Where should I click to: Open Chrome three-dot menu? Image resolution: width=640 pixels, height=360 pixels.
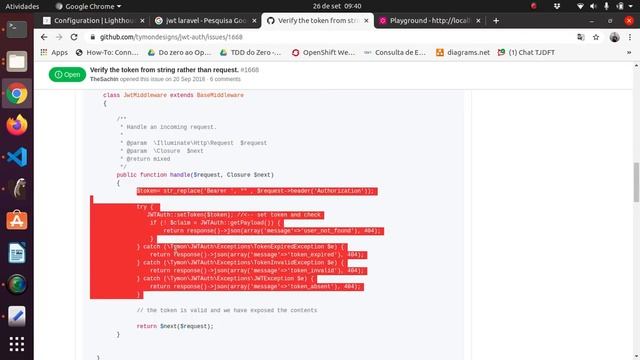tap(630, 37)
